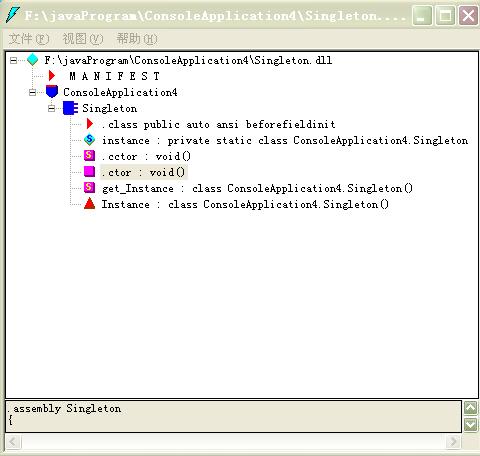Collapse the Singleton class node
Screen dimensions: 480x456
(x=51, y=108)
